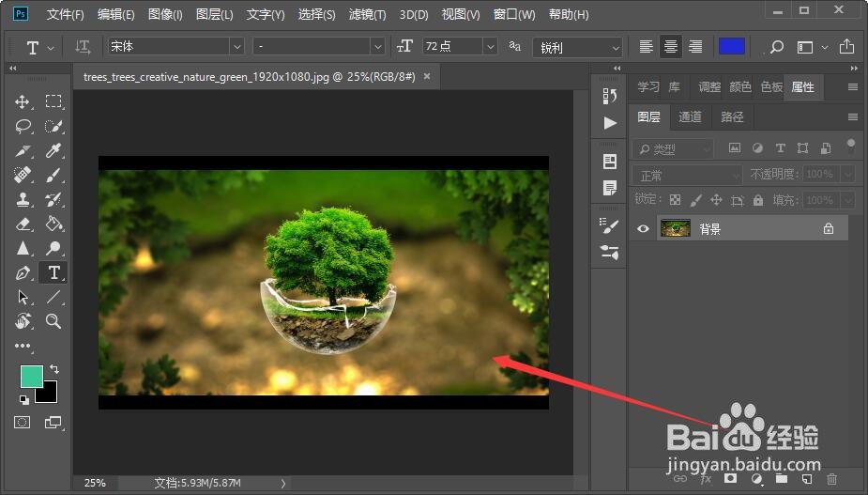Open the 文件(F) menu
The width and height of the screenshot is (868, 495).
[65, 14]
